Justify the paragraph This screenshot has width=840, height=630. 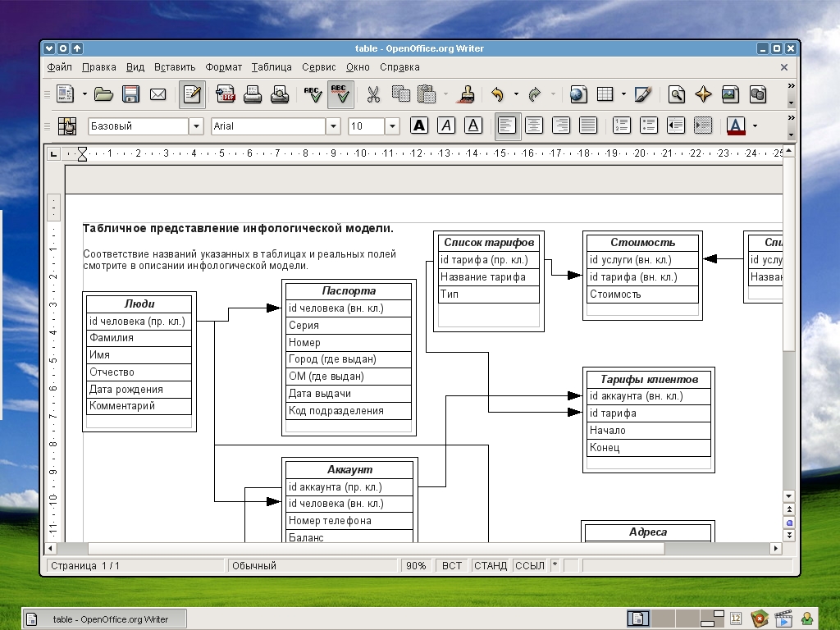[x=588, y=126]
